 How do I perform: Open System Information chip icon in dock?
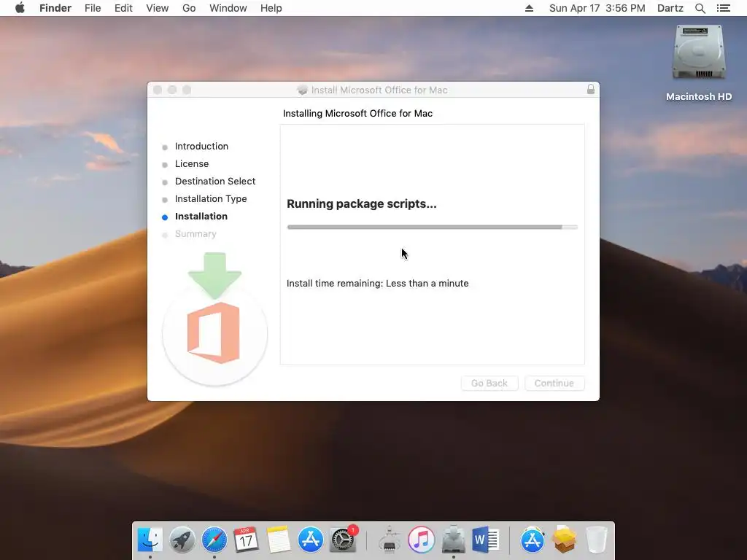pos(390,540)
